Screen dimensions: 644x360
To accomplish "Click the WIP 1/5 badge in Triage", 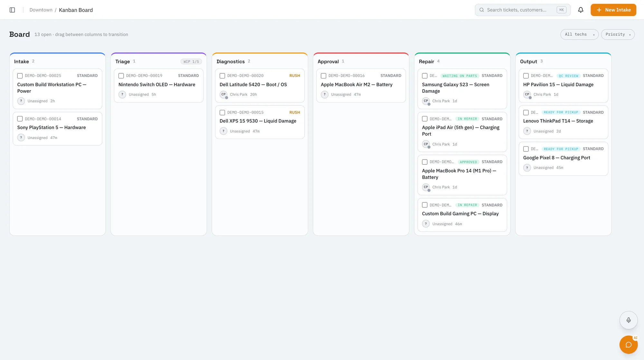I will click(191, 62).
